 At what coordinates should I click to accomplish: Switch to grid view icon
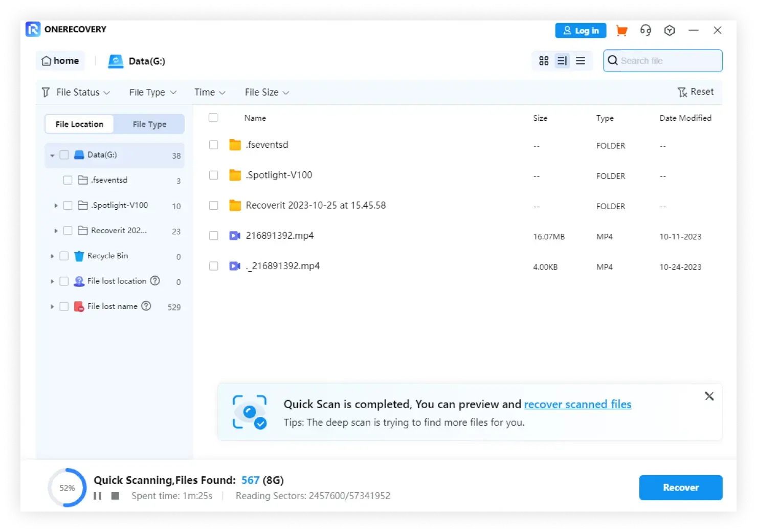pyautogui.click(x=544, y=61)
